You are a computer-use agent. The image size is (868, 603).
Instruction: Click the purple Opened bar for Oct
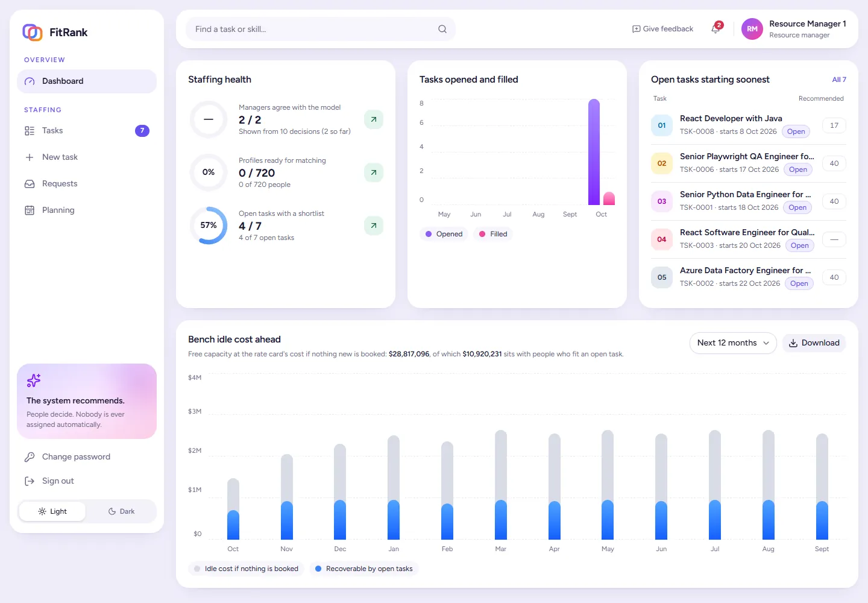click(594, 152)
